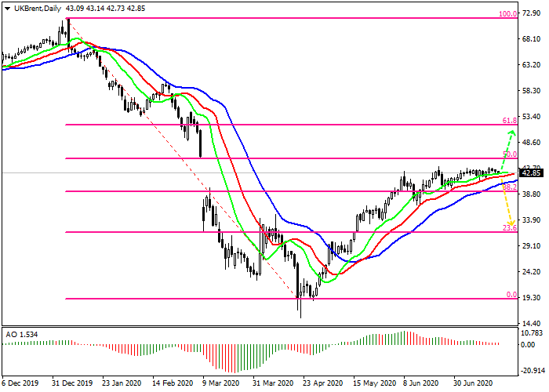Select the 100.0 Fibonacci level label

click(x=508, y=14)
